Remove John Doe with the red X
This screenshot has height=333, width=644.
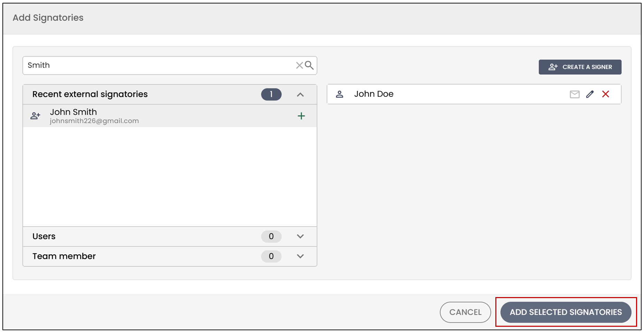606,94
